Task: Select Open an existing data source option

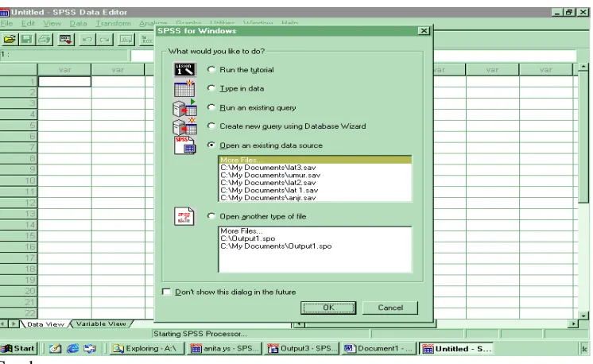Action: pyautogui.click(x=211, y=145)
